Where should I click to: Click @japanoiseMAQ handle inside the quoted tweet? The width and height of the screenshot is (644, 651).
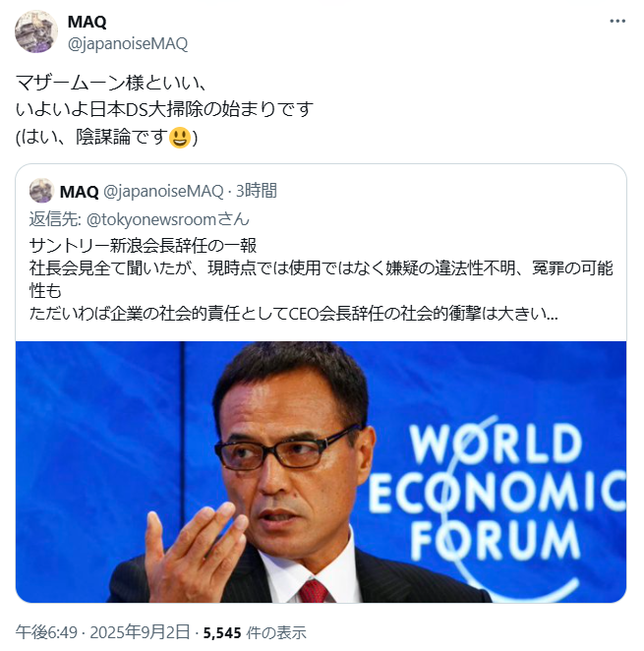pyautogui.click(x=163, y=191)
